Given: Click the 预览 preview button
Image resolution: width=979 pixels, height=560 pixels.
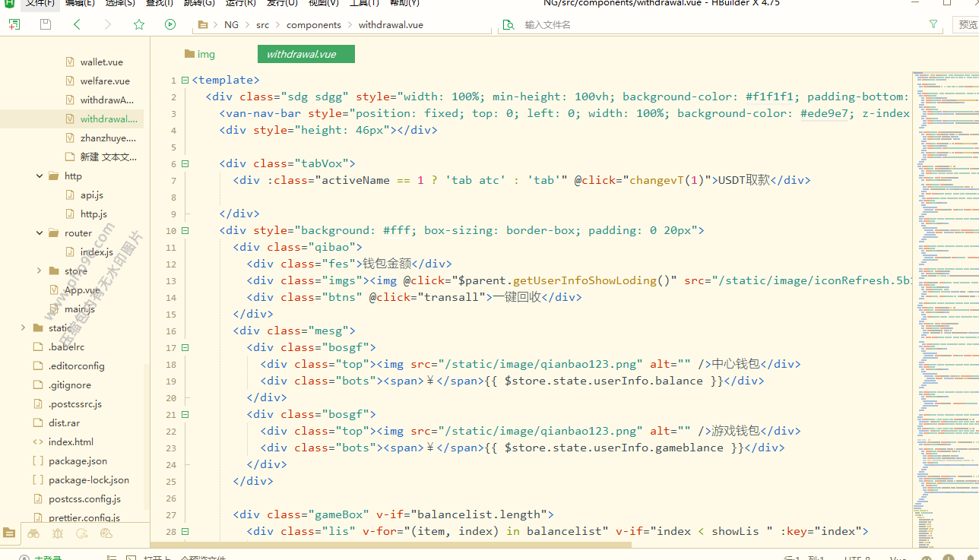Looking at the screenshot, I should (967, 24).
